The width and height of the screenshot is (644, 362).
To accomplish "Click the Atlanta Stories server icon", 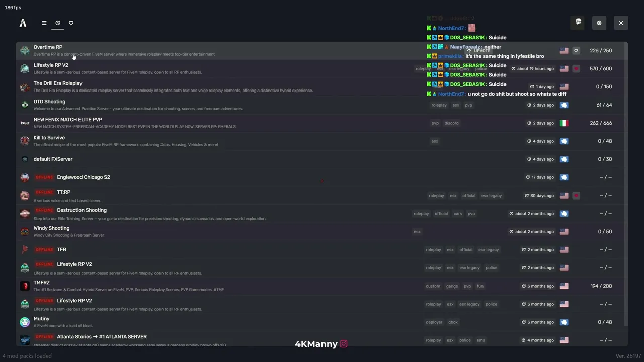I will click(x=25, y=340).
